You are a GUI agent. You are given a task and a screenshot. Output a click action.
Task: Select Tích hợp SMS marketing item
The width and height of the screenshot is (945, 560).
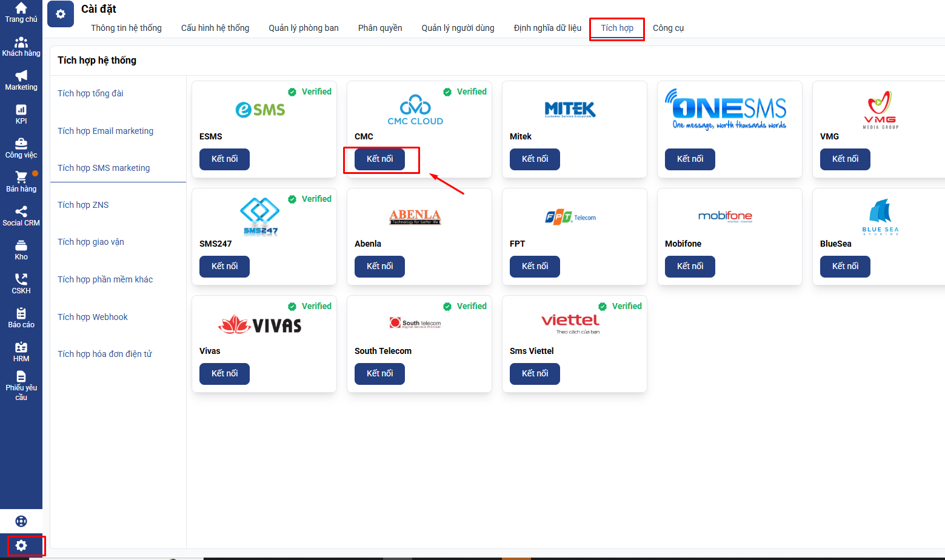pos(104,168)
